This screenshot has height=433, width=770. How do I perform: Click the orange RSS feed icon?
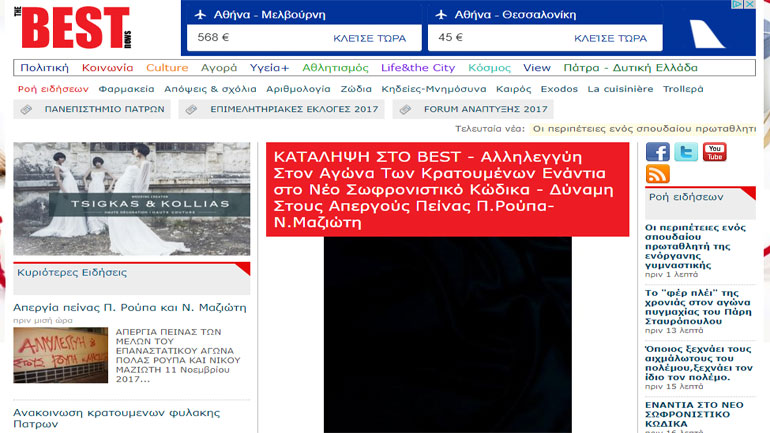pyautogui.click(x=657, y=175)
